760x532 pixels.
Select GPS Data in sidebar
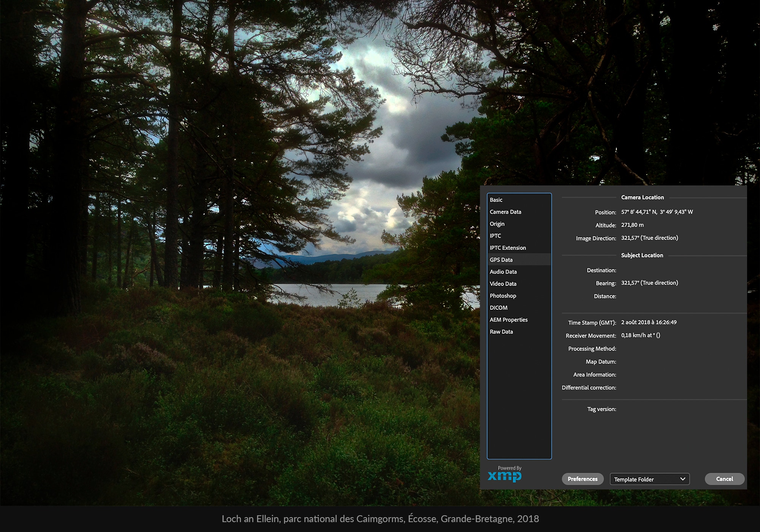click(501, 260)
